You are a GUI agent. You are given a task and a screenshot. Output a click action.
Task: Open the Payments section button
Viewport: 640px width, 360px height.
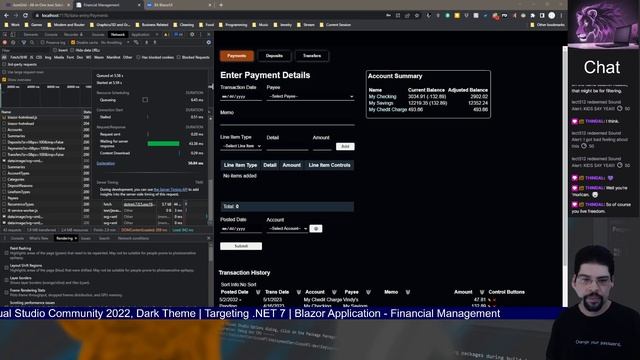(237, 56)
